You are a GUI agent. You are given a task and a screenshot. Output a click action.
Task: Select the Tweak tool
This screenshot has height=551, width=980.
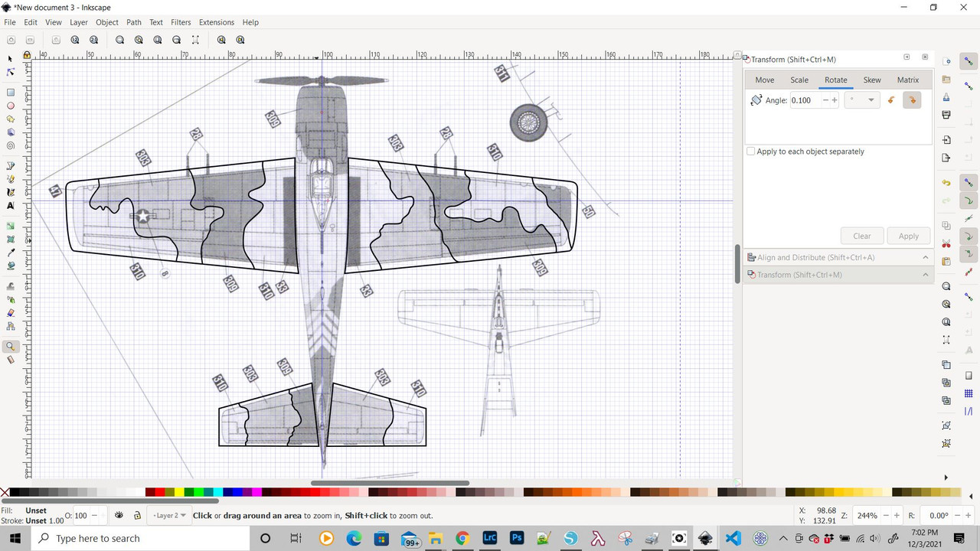coord(11,286)
